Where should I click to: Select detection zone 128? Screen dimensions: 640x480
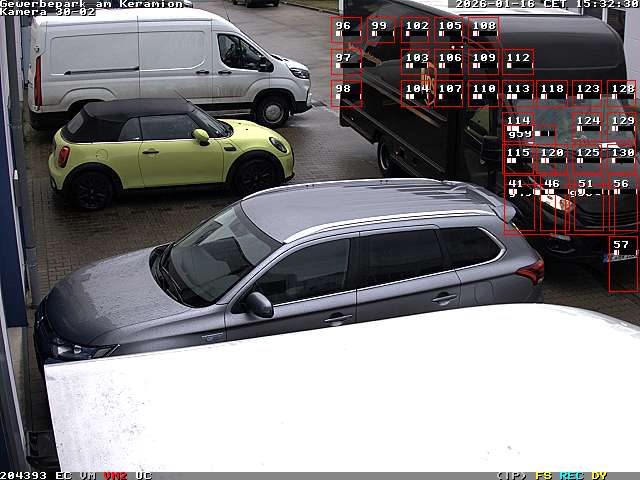(x=622, y=94)
